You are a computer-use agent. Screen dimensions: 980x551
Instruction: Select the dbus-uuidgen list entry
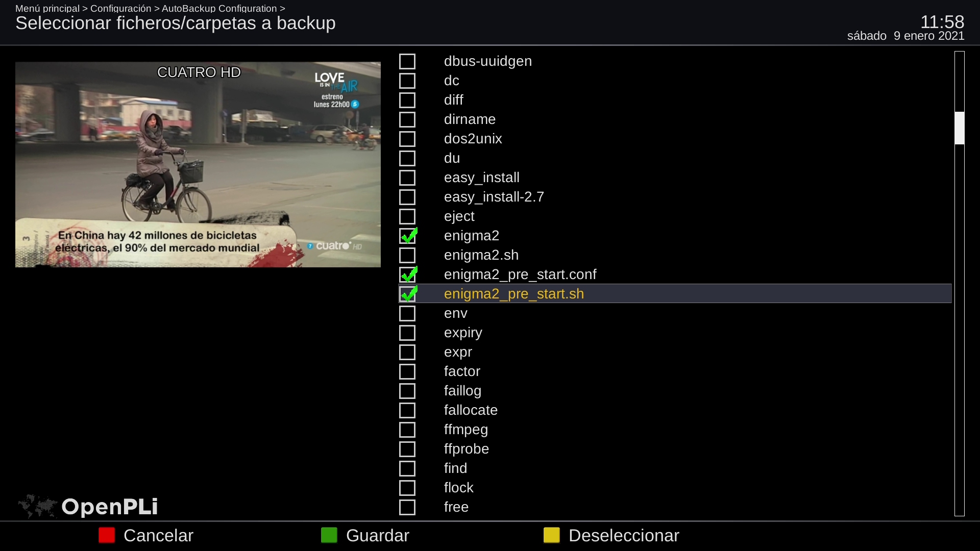[x=487, y=61]
